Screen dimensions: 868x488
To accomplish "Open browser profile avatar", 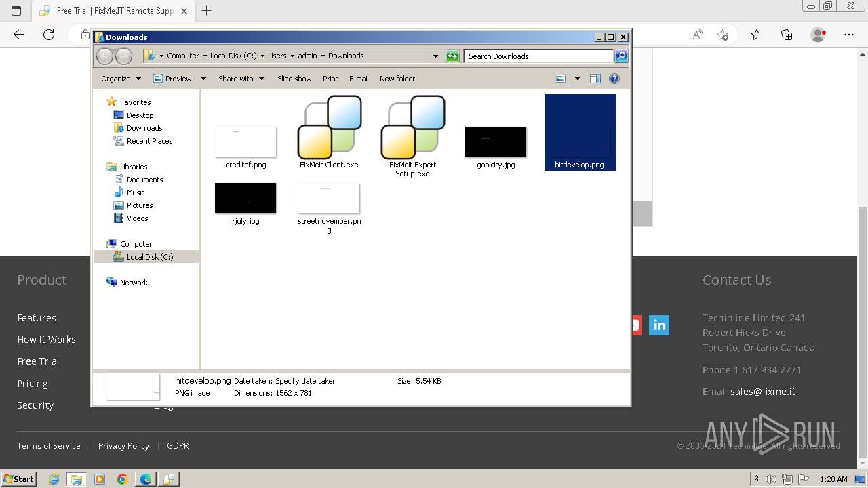I will [818, 35].
